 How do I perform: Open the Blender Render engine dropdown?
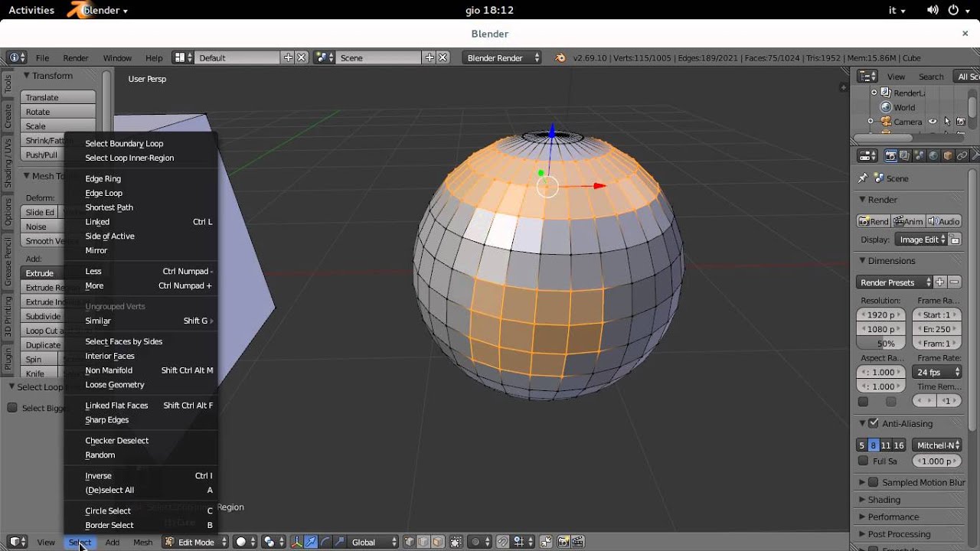(502, 57)
